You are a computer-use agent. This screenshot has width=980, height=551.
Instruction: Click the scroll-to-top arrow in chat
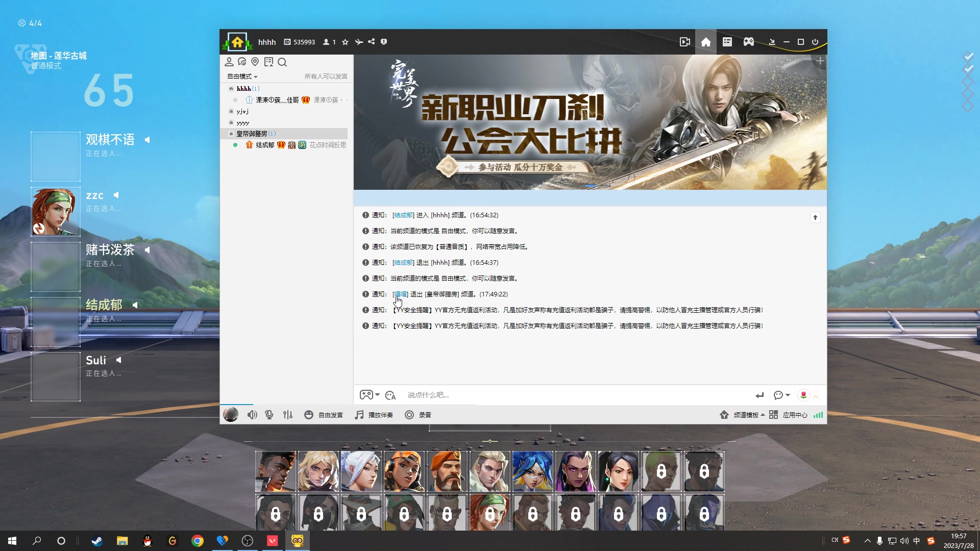tap(815, 217)
